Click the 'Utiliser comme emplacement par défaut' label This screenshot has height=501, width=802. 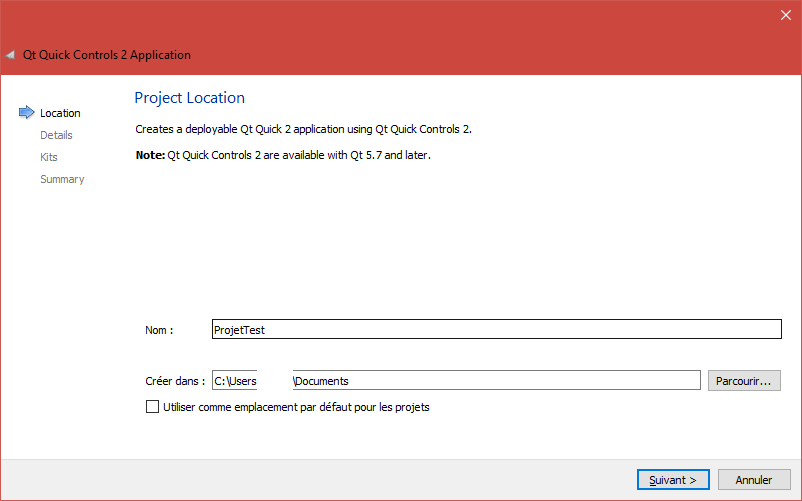pos(296,407)
